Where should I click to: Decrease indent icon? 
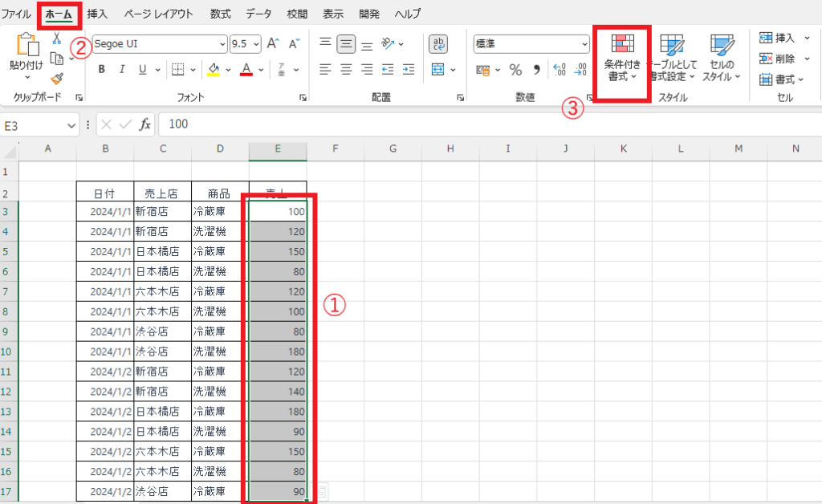point(388,69)
